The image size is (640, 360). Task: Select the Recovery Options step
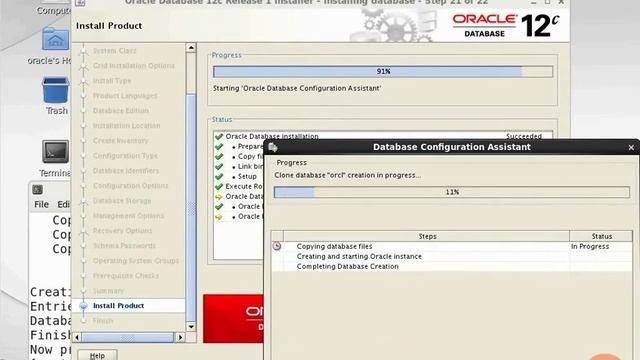122,231
